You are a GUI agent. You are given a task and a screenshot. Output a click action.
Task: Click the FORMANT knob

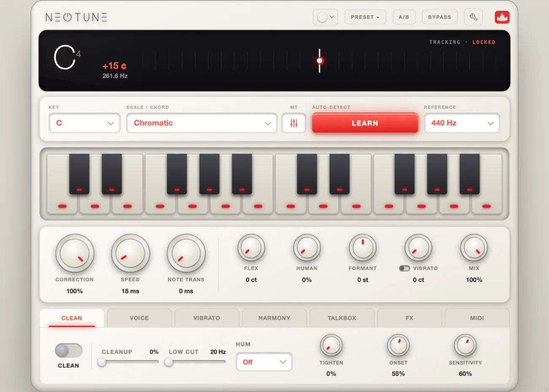tap(363, 248)
